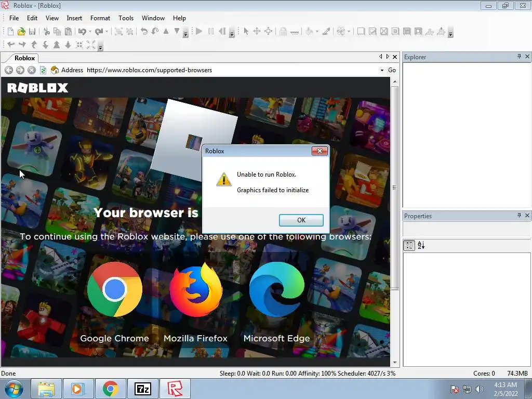This screenshot has width=532, height=399.
Task: Click the zoom in converging arrows icon
Action: pos(79,45)
